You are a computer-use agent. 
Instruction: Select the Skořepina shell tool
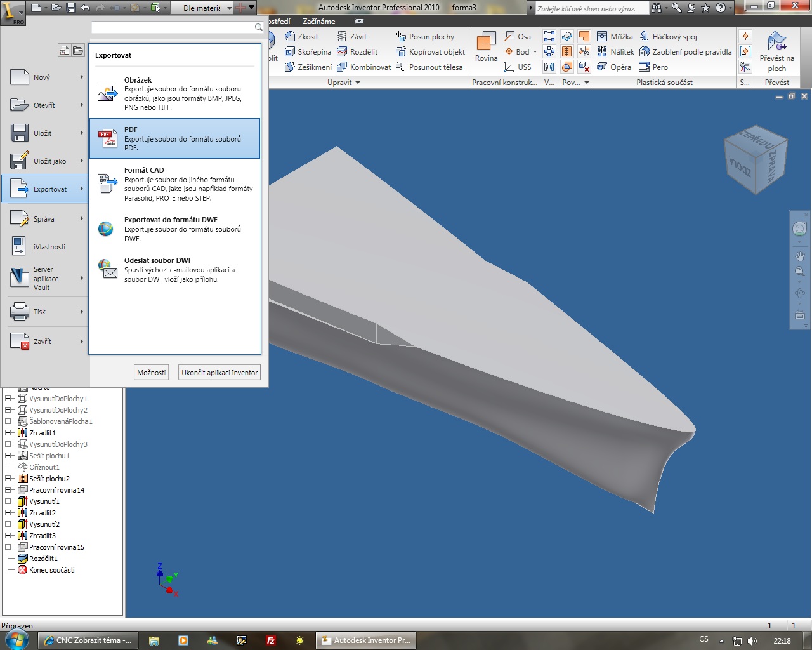(308, 52)
